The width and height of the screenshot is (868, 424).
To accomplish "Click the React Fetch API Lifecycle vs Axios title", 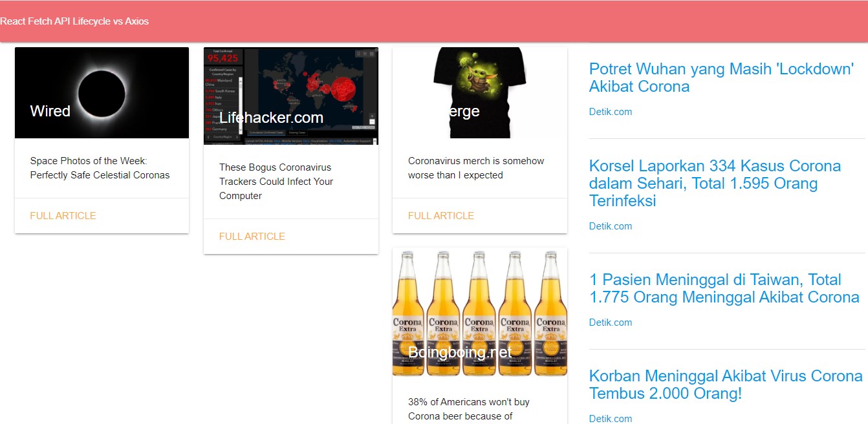I will [x=74, y=21].
